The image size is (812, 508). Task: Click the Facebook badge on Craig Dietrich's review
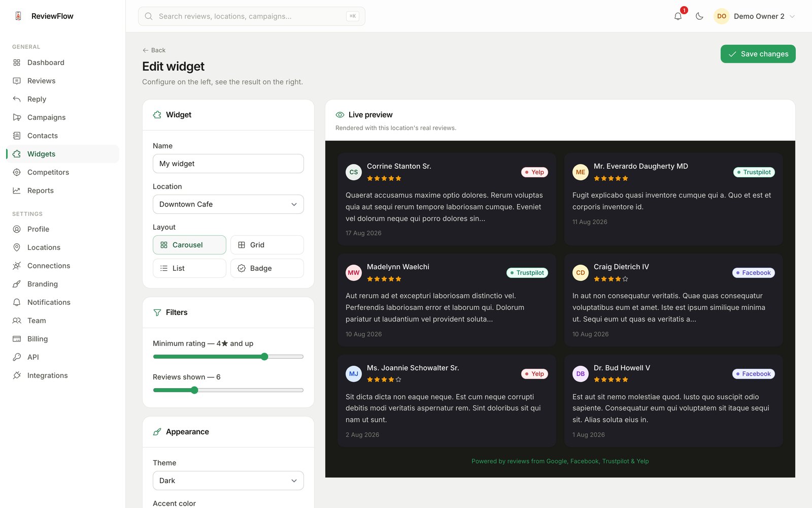[x=753, y=273]
